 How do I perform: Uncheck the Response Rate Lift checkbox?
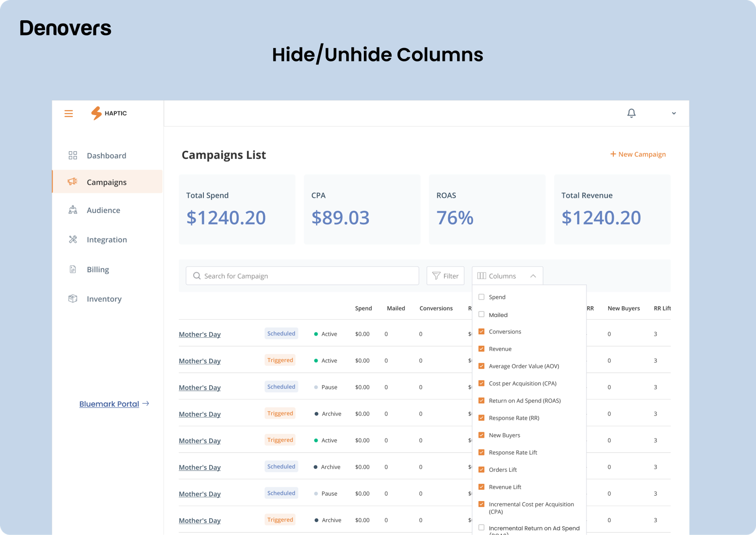pyautogui.click(x=481, y=452)
